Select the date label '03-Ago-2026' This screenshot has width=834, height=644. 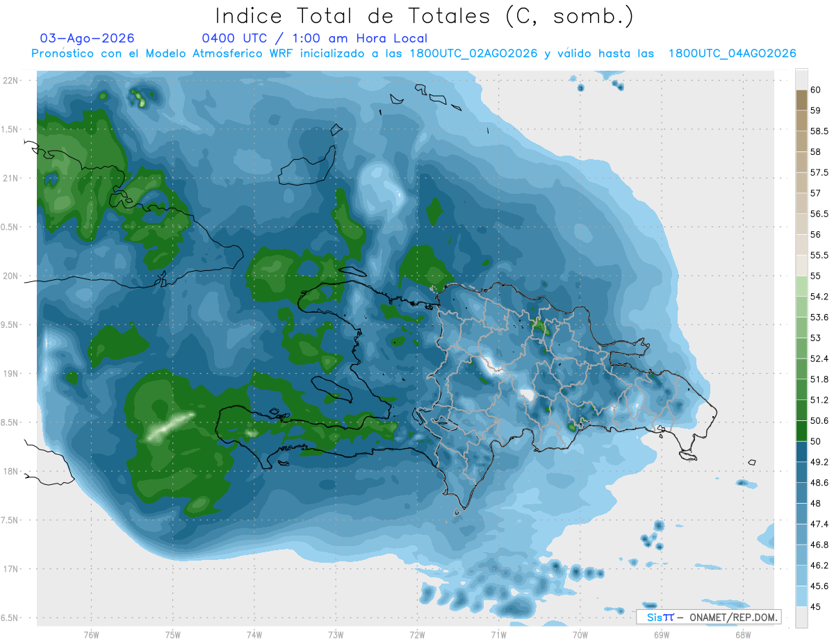click(88, 38)
